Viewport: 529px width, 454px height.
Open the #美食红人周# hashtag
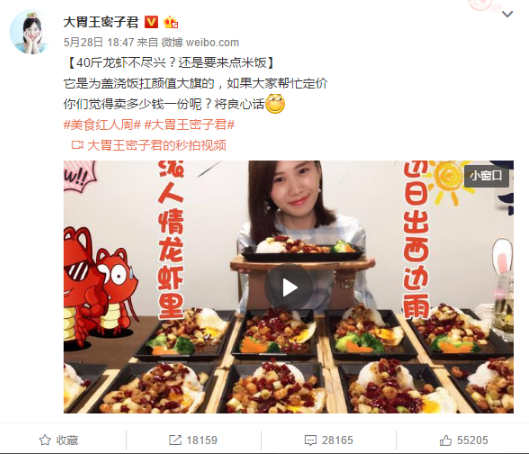pos(102,125)
